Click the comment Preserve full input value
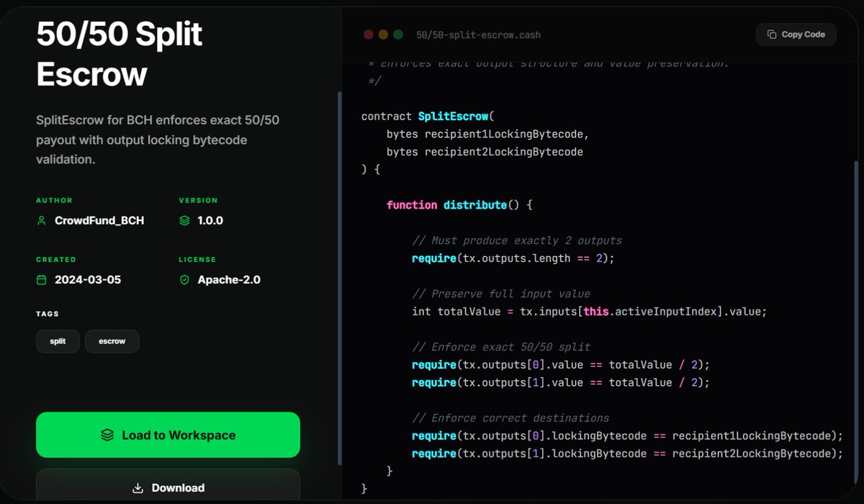 [x=501, y=294]
